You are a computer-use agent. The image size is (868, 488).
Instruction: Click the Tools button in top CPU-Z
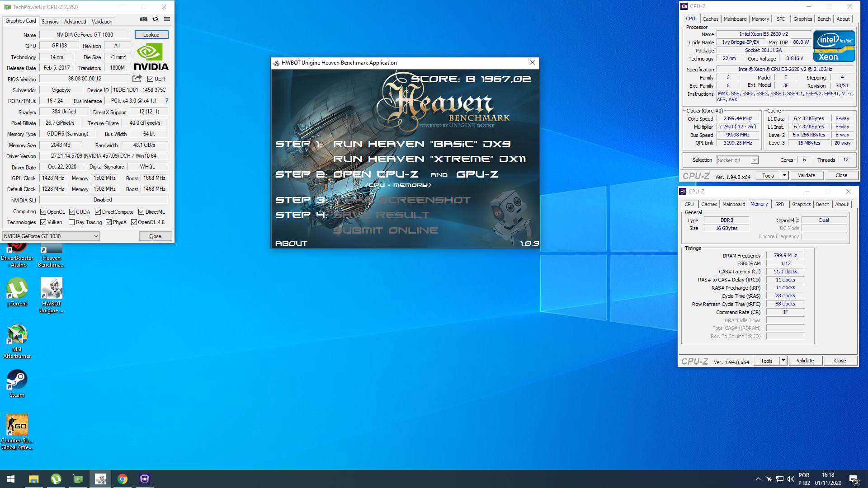[768, 175]
